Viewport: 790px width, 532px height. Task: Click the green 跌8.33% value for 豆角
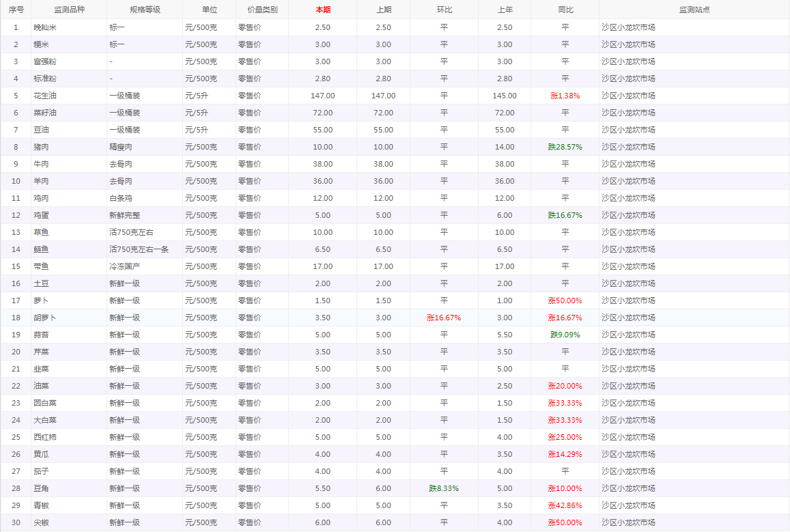pyautogui.click(x=444, y=488)
